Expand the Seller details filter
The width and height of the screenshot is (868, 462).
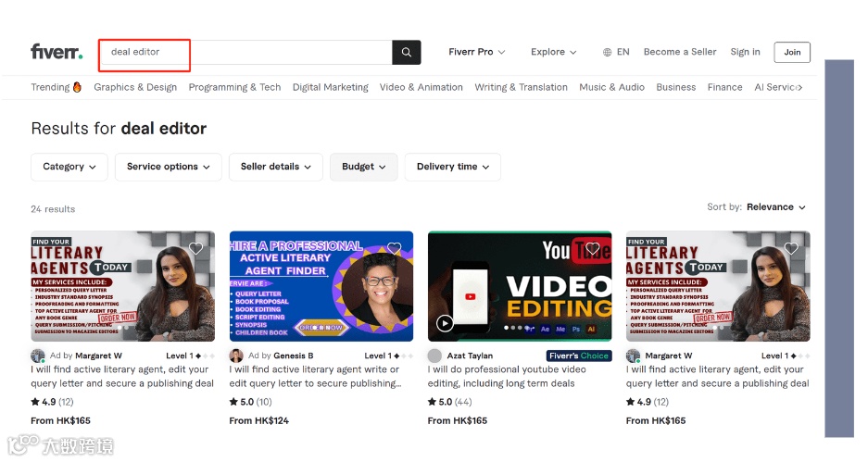click(276, 167)
